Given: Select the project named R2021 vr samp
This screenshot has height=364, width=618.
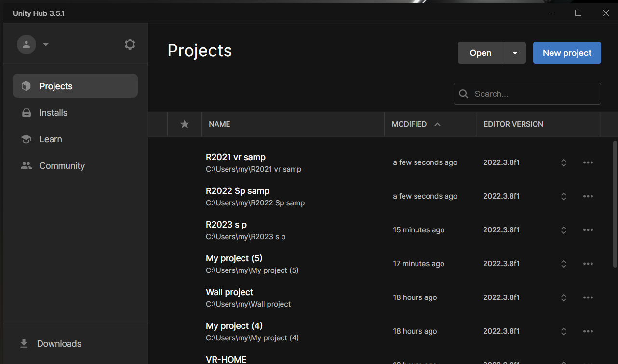Looking at the screenshot, I should [236, 157].
